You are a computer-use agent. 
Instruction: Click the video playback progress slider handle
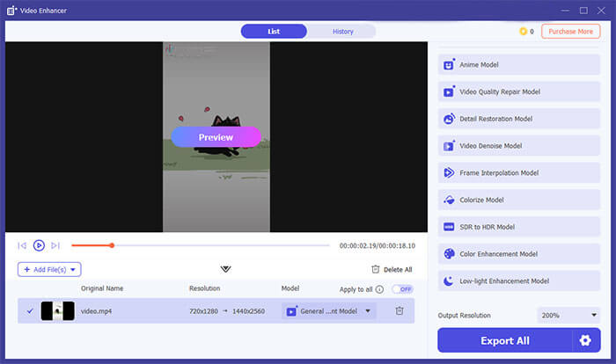pyautogui.click(x=112, y=245)
